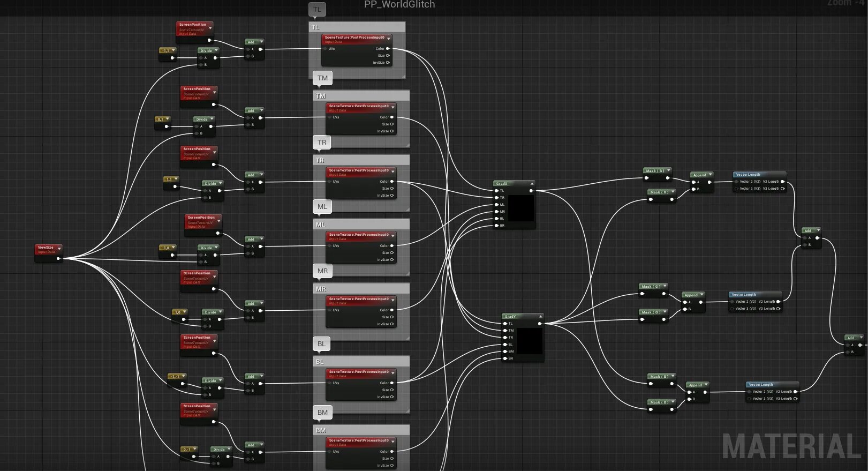868x471 pixels.
Task: Collapse the GradY node with its arrow
Action: (x=540, y=316)
